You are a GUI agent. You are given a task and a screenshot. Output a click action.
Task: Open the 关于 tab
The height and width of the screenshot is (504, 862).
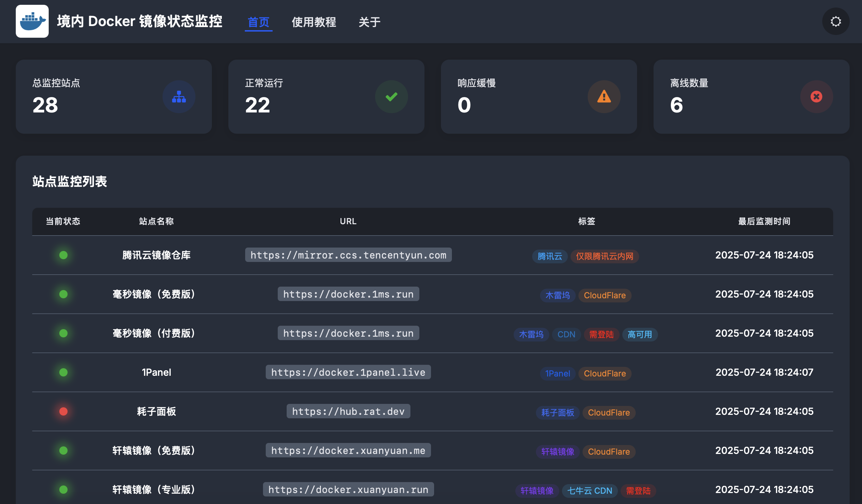tap(370, 22)
